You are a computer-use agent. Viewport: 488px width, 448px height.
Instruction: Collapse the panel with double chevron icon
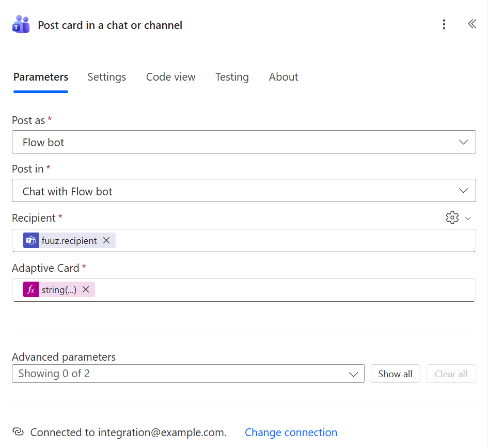pyautogui.click(x=472, y=24)
